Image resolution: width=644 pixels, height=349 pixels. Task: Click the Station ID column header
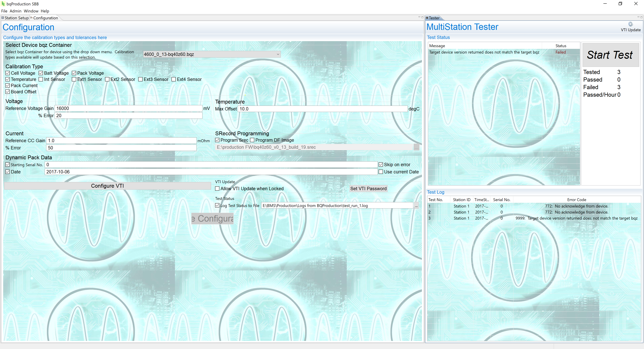(x=461, y=200)
